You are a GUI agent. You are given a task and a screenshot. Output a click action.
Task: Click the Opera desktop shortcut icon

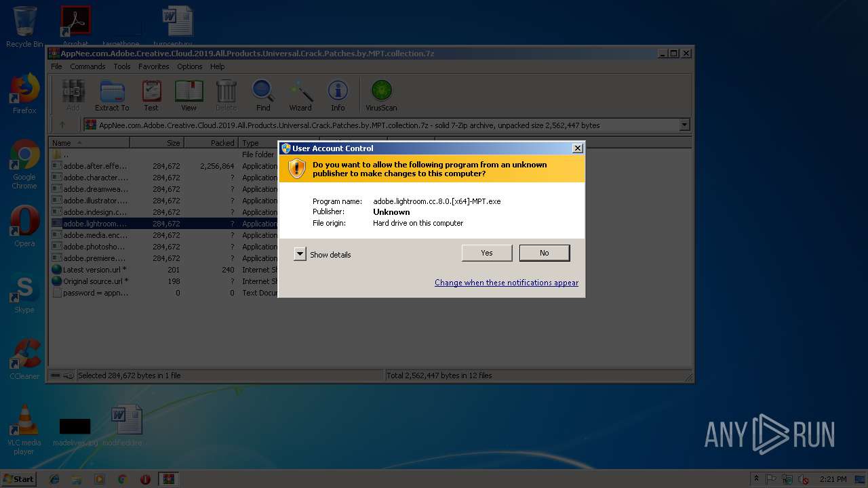(x=24, y=226)
